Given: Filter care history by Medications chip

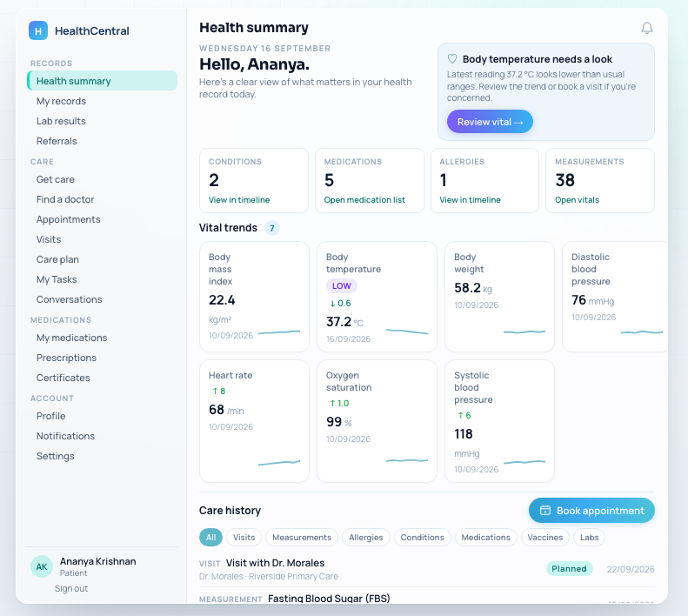Looking at the screenshot, I should 485,538.
